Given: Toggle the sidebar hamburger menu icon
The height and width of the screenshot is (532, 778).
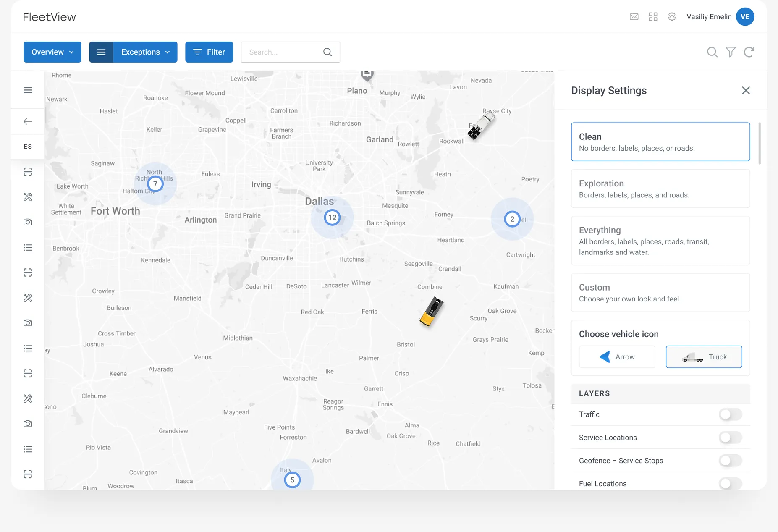Looking at the screenshot, I should point(28,90).
